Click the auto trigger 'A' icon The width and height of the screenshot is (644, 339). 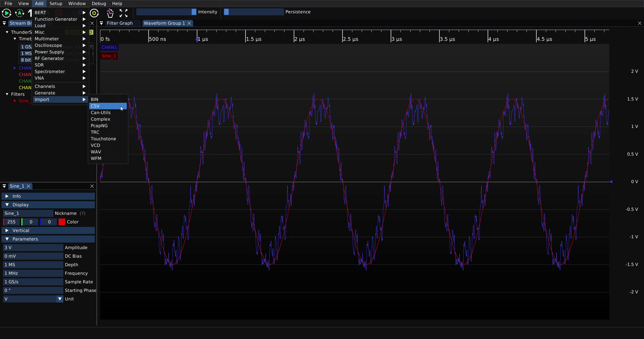19,13
